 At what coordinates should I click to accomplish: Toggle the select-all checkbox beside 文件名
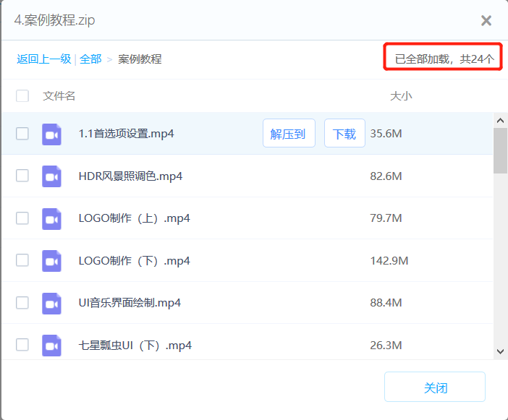22,95
